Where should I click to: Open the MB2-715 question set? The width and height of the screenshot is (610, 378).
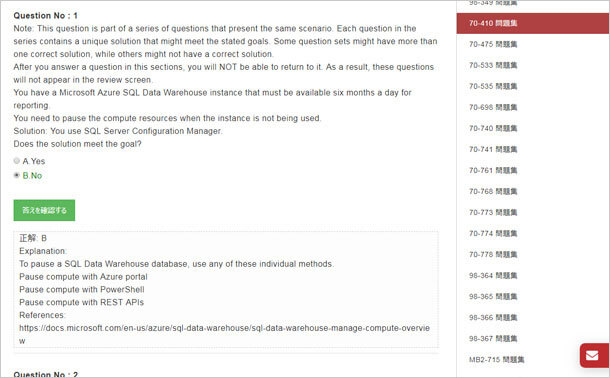496,360
